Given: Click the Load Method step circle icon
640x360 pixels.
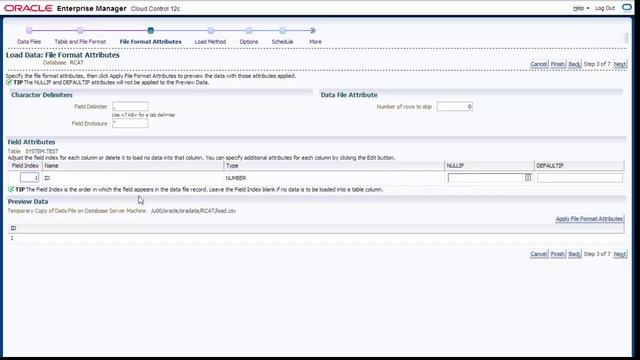Looking at the screenshot, I should coord(211,31).
